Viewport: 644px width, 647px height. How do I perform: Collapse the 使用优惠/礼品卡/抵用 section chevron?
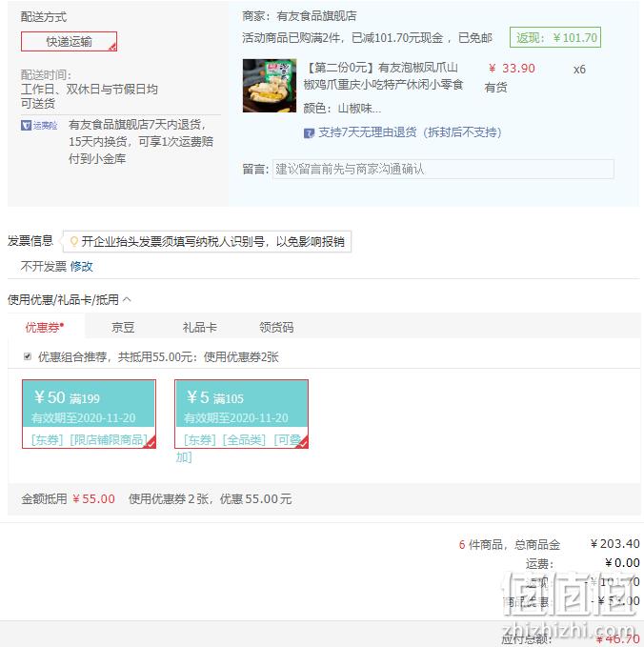[x=127, y=299]
